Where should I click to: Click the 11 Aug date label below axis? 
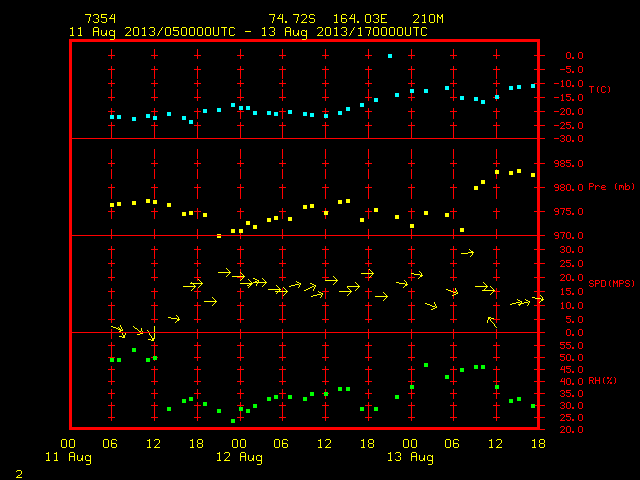coord(68,457)
